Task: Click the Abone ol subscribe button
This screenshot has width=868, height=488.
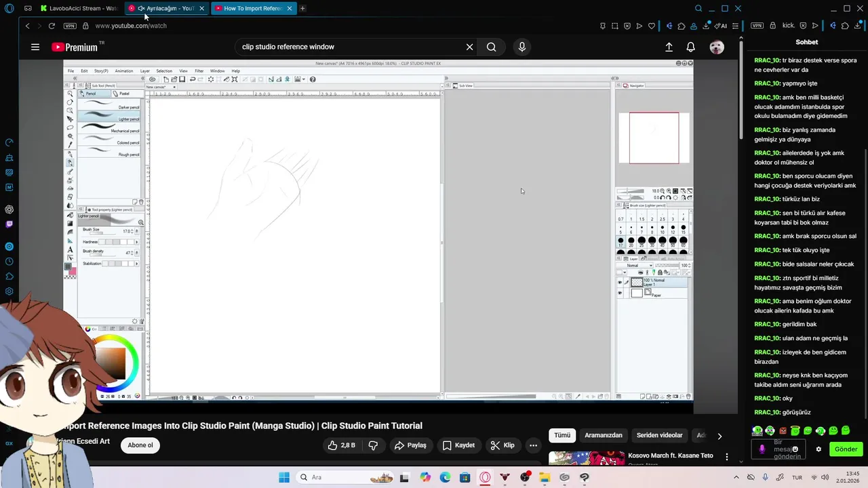Action: tap(140, 445)
